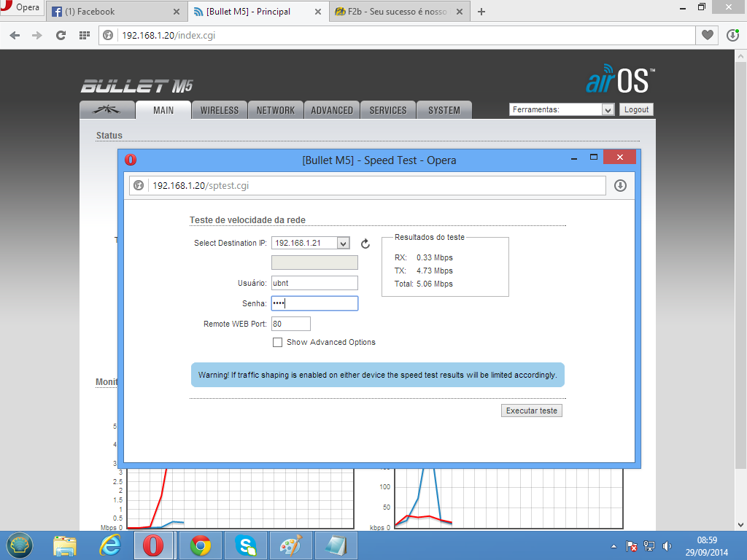The width and height of the screenshot is (747, 560).
Task: Enable Show Advanced Options checkbox
Action: (277, 343)
